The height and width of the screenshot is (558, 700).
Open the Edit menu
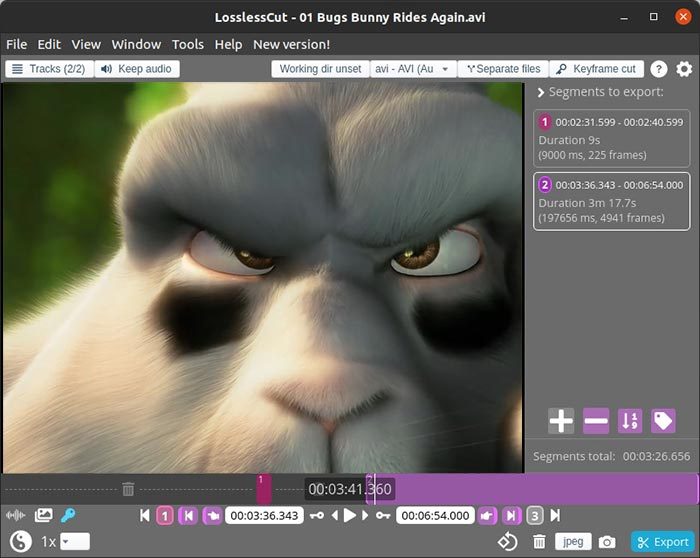[49, 44]
